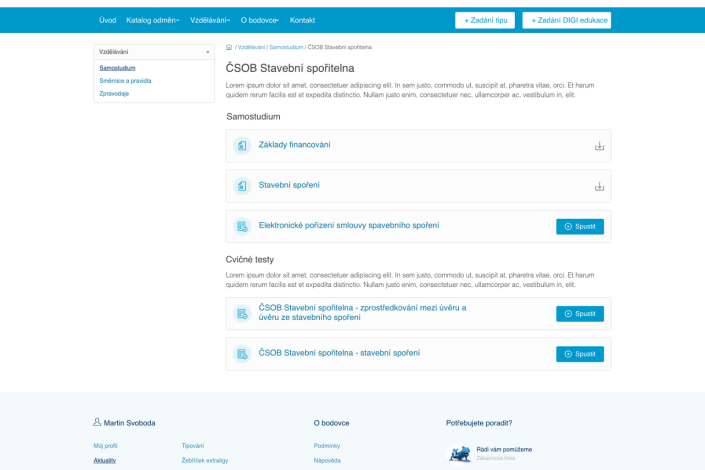Open the Stavební spoření title link
Viewport: 705px width, 470px height.
(289, 185)
